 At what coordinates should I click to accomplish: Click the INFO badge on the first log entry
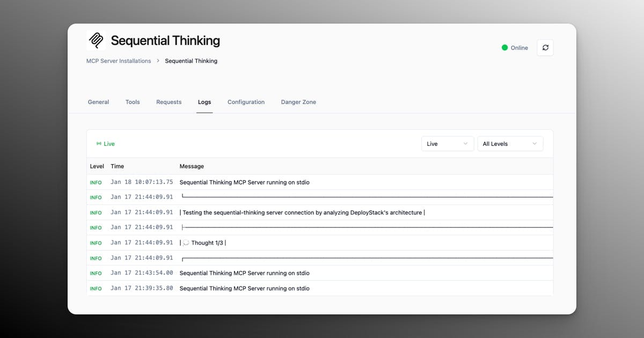tap(96, 182)
